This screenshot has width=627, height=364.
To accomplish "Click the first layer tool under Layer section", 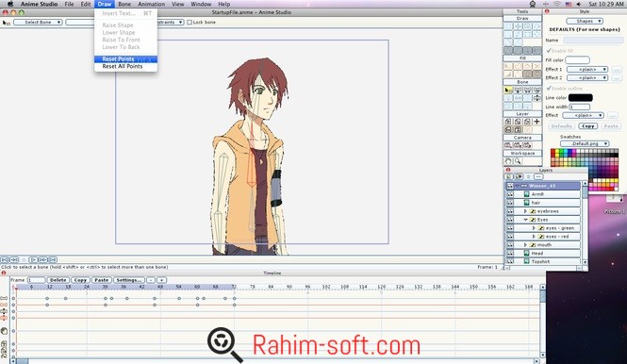I will 508,122.
